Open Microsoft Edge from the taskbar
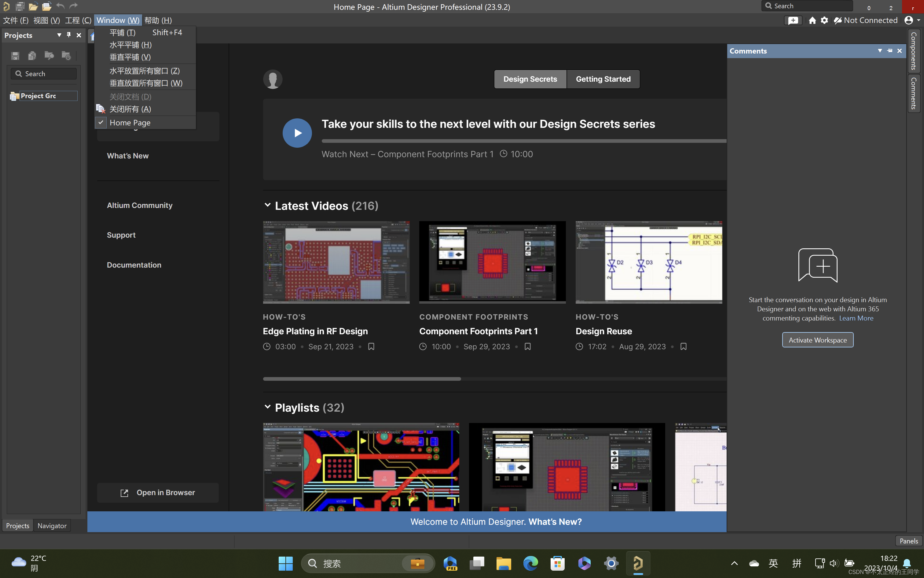This screenshot has width=924, height=578. (x=531, y=563)
